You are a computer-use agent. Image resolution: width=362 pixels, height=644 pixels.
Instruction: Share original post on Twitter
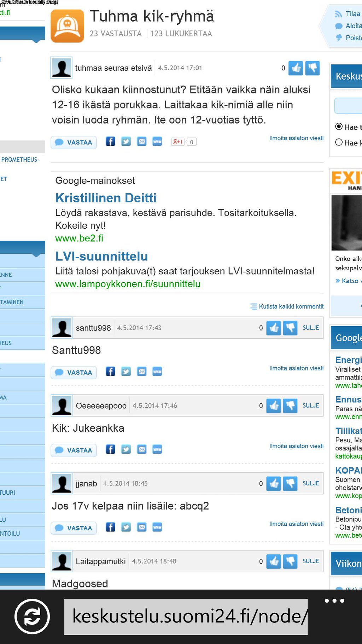(126, 142)
